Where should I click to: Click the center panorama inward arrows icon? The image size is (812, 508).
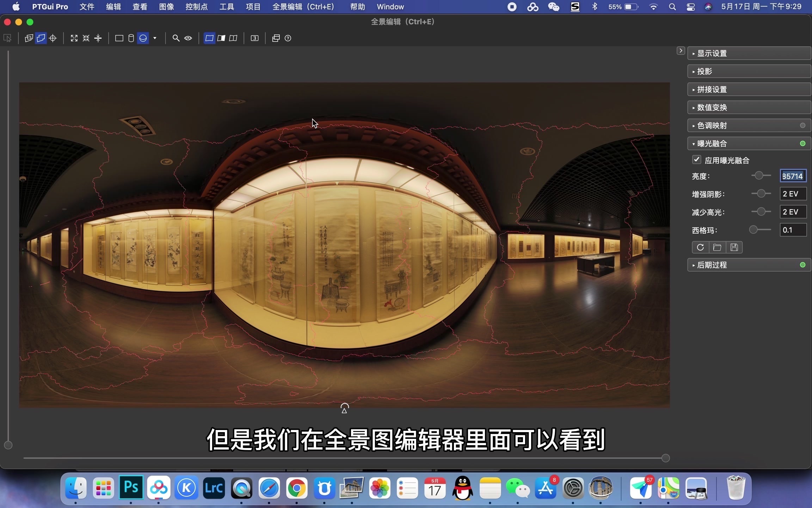click(86, 38)
